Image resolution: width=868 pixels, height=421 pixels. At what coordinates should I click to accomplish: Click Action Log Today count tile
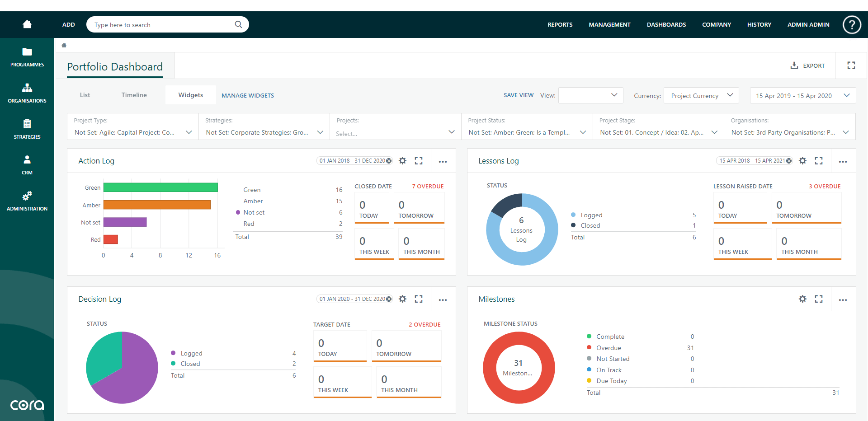372,208
